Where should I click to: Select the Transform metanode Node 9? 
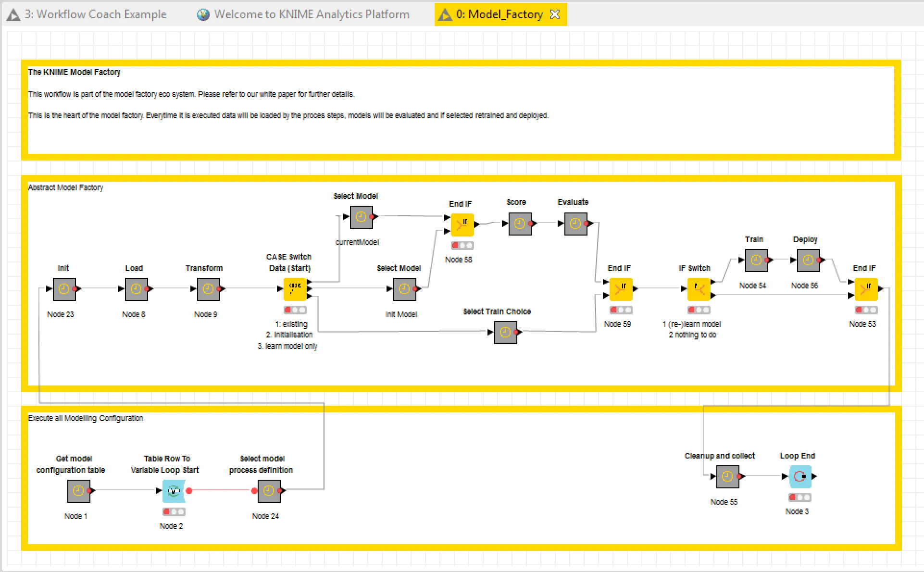pyautogui.click(x=208, y=289)
